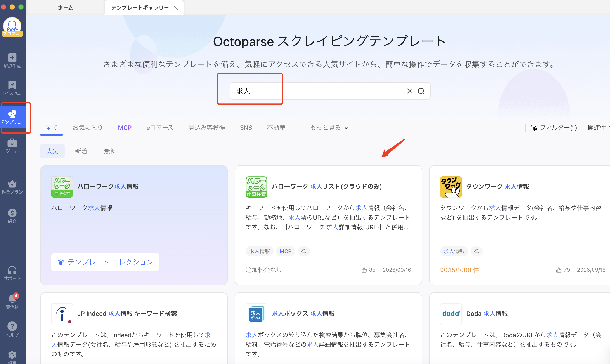
Task: Click the JP Indeed logo icon
Action: 62,314
